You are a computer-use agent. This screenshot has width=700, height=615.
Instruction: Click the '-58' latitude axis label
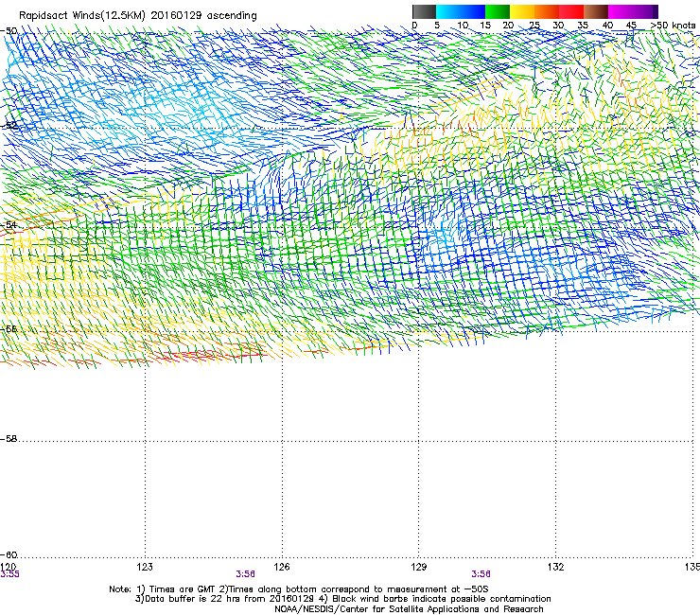[9, 439]
